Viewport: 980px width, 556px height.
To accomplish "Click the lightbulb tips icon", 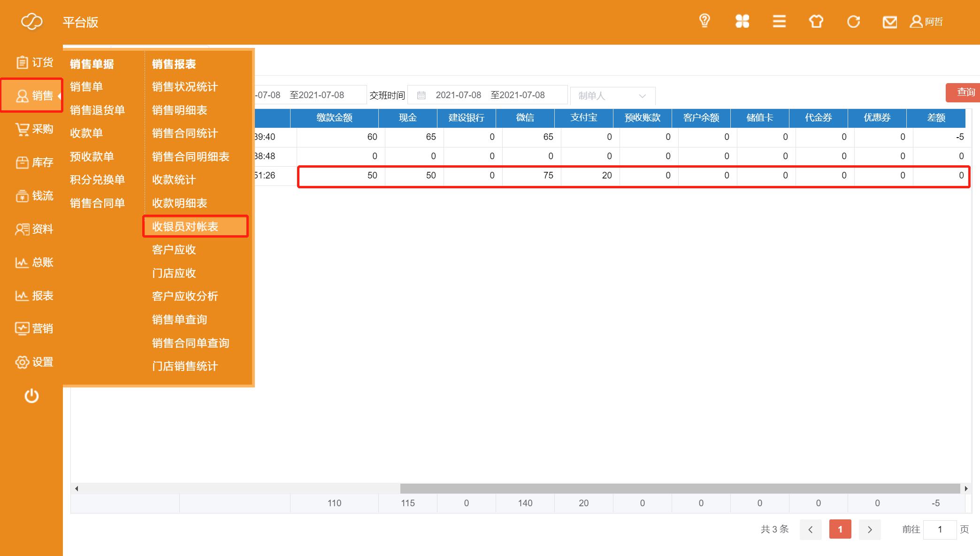I will [x=704, y=21].
